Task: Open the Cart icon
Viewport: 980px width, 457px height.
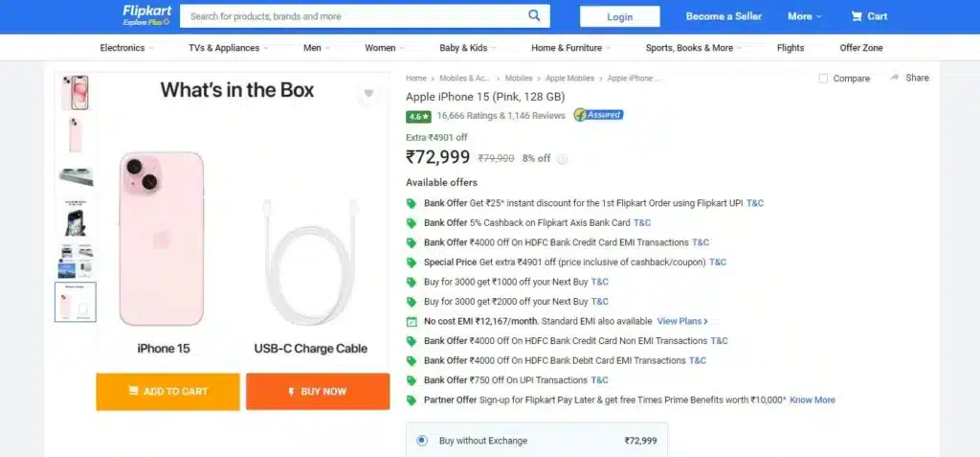Action: 857,16
